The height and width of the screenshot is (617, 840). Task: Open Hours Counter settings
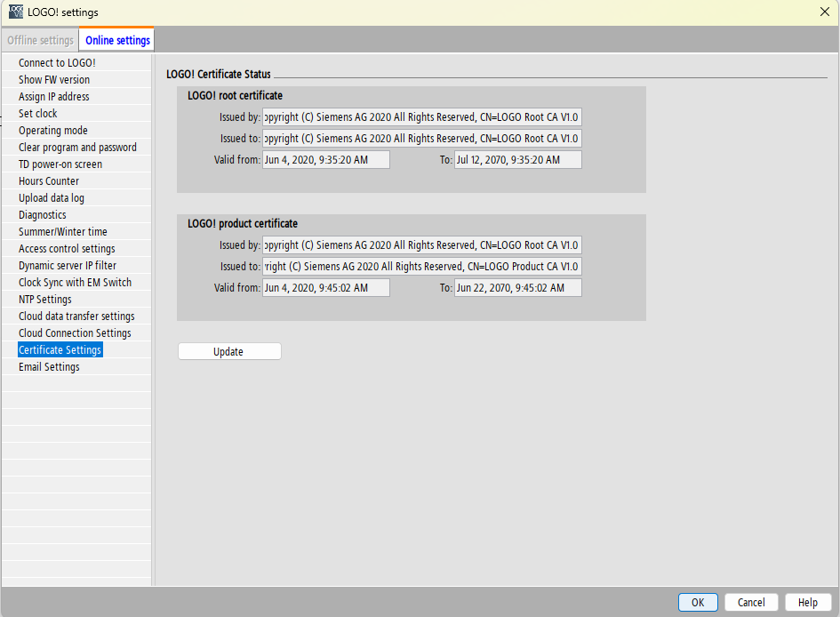click(49, 181)
